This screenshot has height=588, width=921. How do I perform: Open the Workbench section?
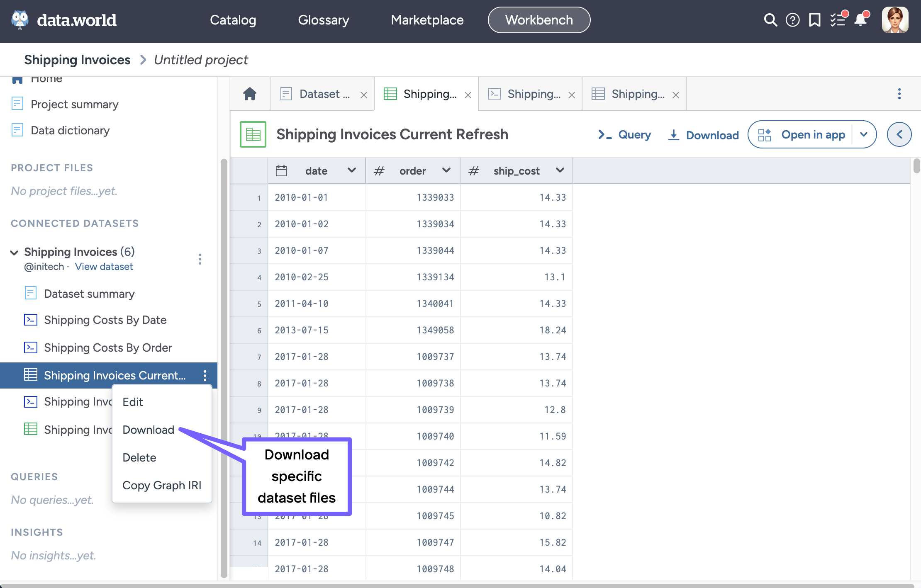[539, 20]
